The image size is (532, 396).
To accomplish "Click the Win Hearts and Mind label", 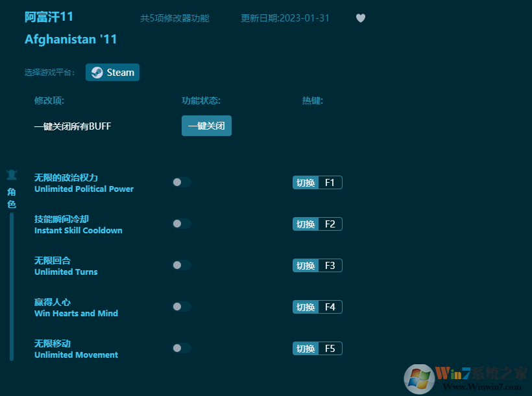I will (76, 314).
